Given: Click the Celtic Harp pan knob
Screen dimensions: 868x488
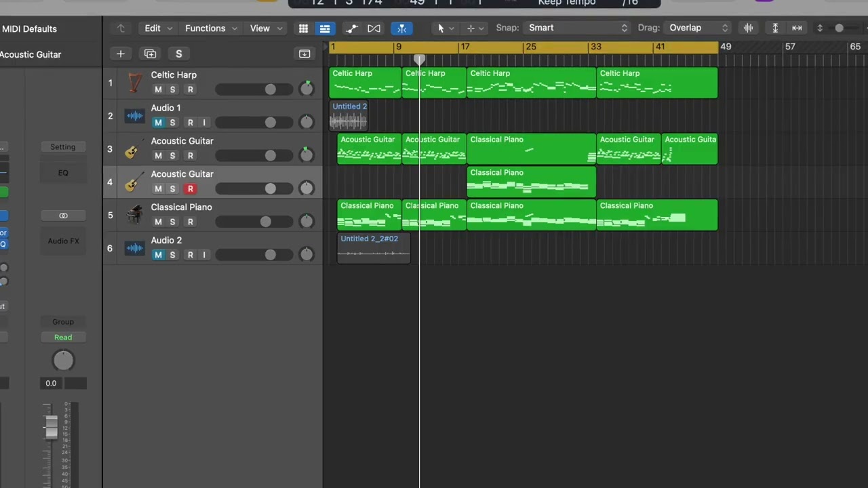Looking at the screenshot, I should (307, 89).
